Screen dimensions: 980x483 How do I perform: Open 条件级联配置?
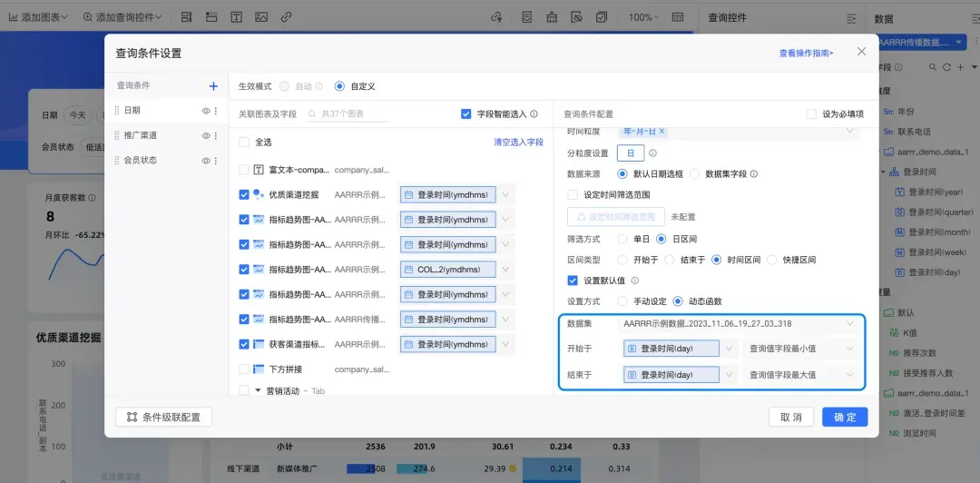pos(163,418)
